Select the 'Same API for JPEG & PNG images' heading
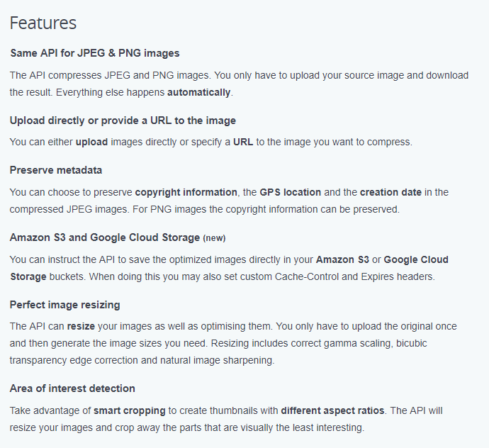This screenshot has height=448, width=489. (95, 53)
